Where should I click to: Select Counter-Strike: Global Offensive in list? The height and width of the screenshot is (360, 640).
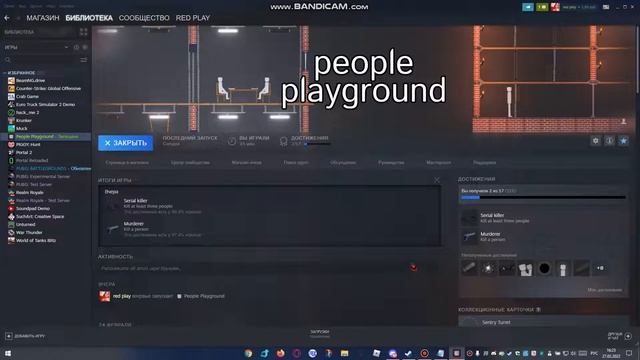(x=48, y=89)
